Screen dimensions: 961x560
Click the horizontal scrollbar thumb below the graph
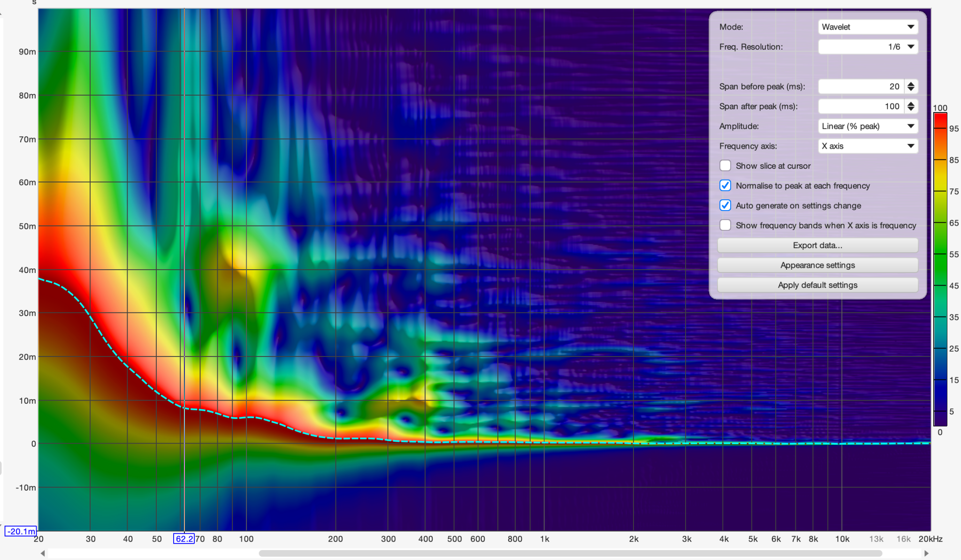570,553
